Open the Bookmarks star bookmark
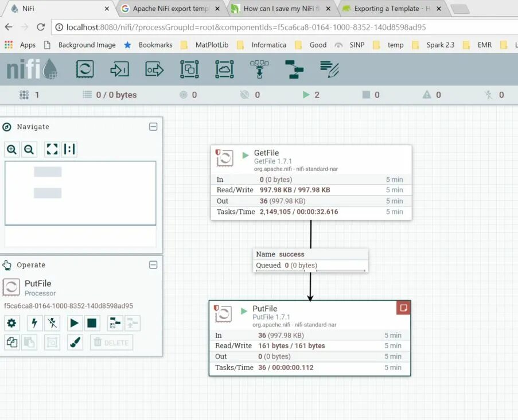518x420 pixels. 148,45
